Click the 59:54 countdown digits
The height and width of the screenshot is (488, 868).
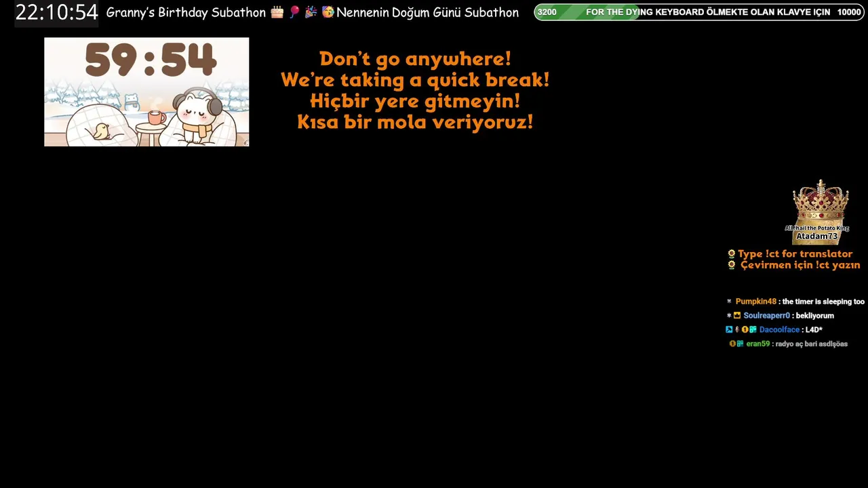(x=151, y=61)
